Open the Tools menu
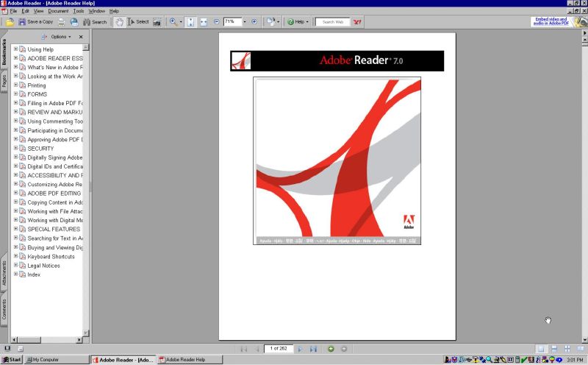Viewport: 588px width, 365px height. 79,11
